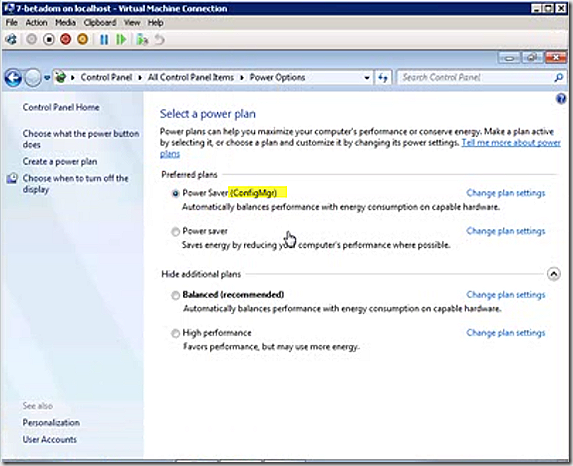
Task: Select the Balanced (recommended) plan
Action: (x=175, y=295)
